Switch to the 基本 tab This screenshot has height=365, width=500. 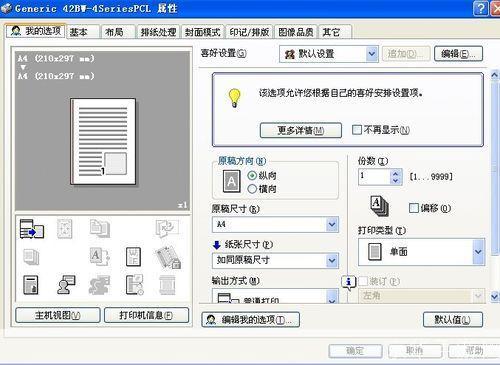(x=83, y=32)
